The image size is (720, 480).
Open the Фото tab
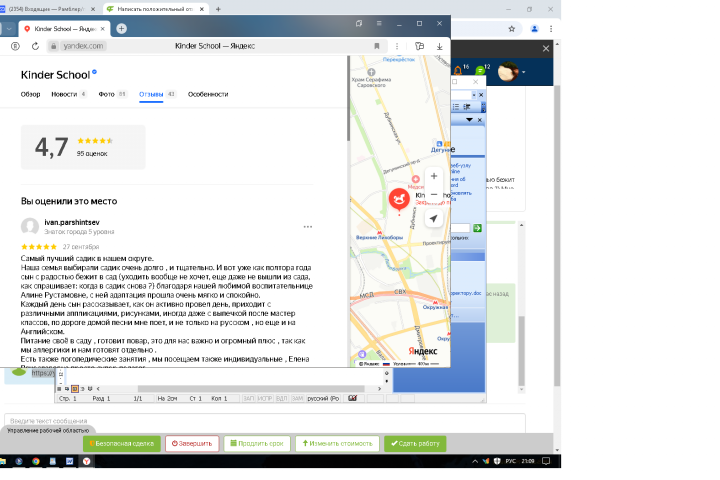pos(107,94)
